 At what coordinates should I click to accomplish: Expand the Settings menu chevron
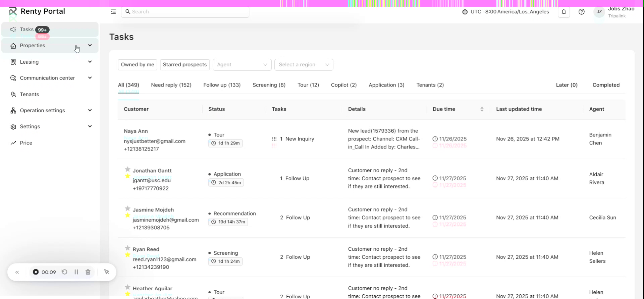coord(90,127)
